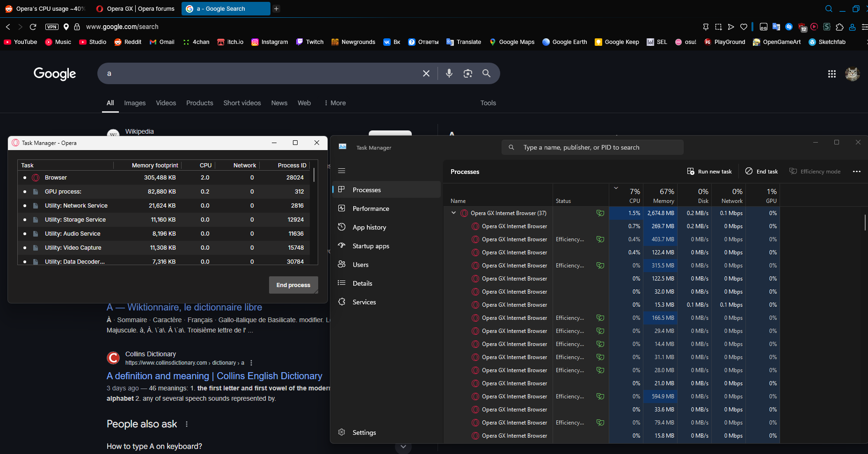The width and height of the screenshot is (868, 454).
Task: Collapse the Opera GX Internet Browser (37) group
Action: pos(453,213)
